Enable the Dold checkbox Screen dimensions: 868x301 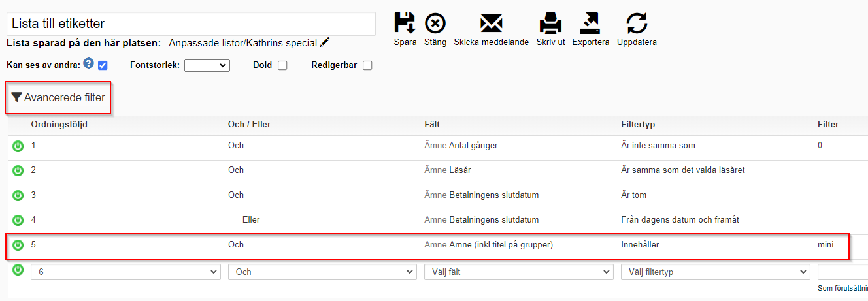[282, 65]
